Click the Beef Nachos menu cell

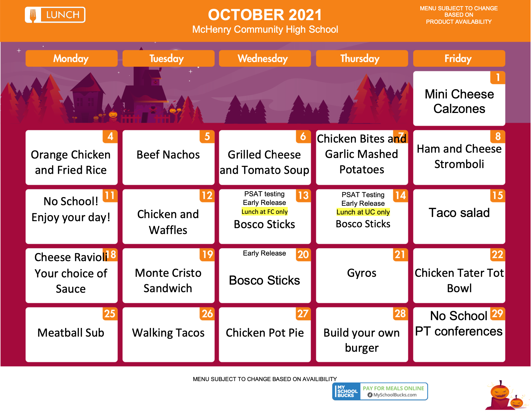168,157
